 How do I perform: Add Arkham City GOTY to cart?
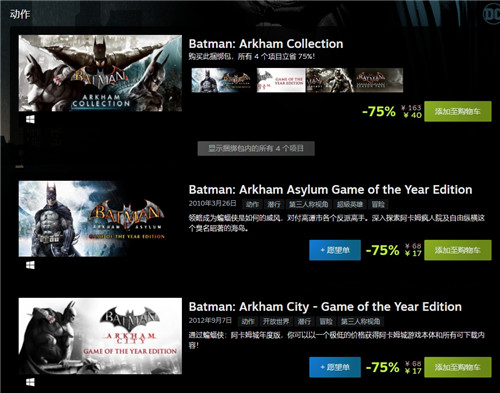[x=458, y=367]
